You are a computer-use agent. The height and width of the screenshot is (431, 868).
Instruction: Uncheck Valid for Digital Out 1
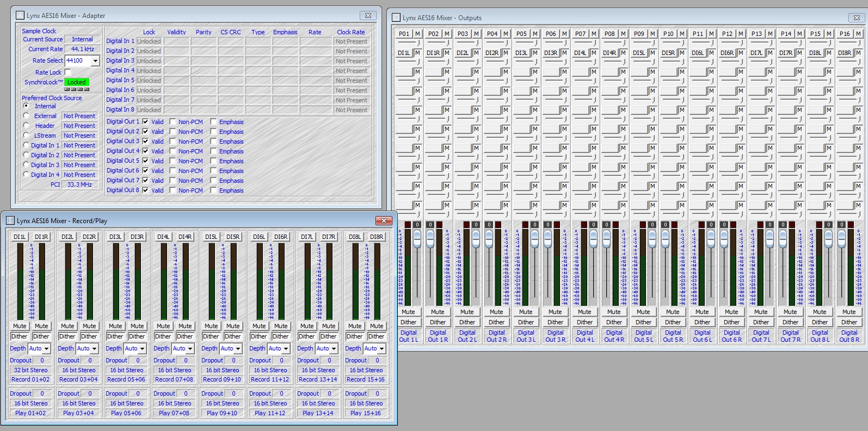pos(145,121)
